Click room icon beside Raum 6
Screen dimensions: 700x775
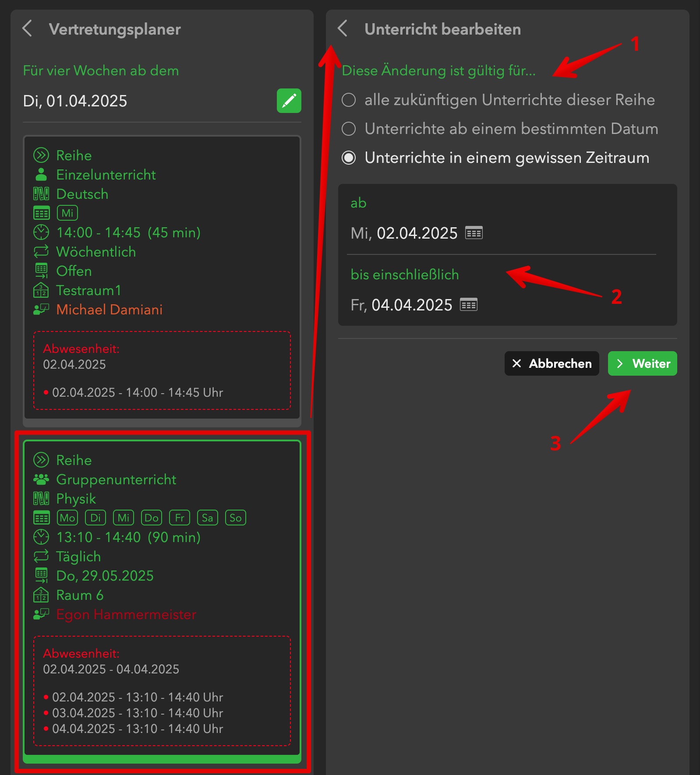tap(41, 595)
